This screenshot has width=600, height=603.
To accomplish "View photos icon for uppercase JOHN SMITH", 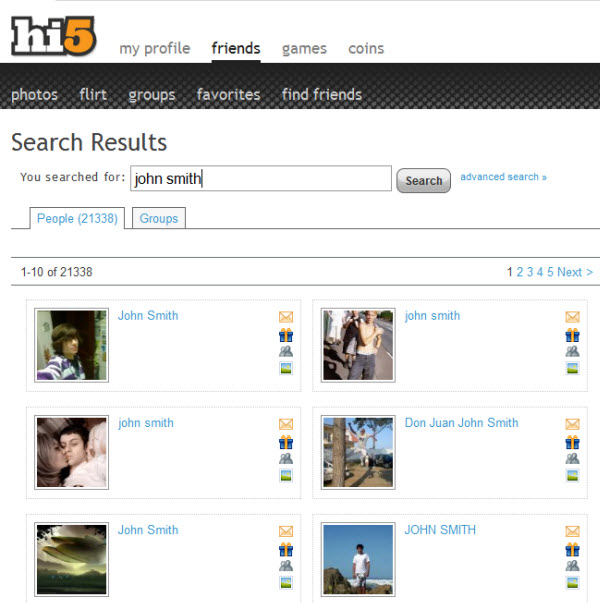I will (x=572, y=583).
